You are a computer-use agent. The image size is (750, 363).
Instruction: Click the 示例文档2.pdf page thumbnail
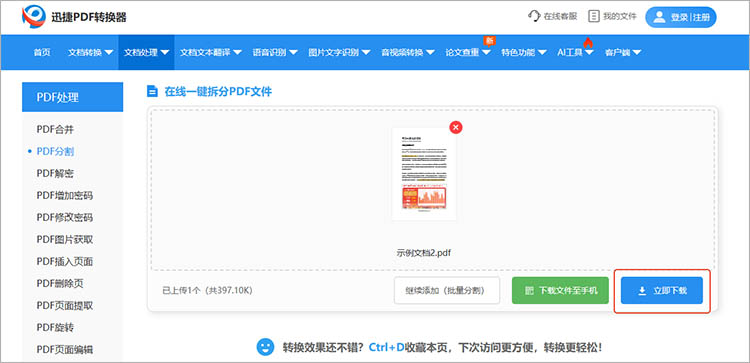(x=424, y=174)
